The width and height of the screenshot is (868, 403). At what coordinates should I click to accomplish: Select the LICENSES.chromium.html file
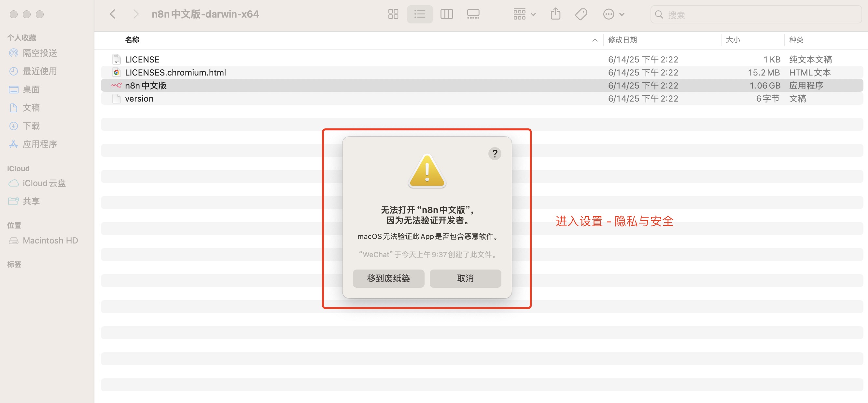coord(482,73)
